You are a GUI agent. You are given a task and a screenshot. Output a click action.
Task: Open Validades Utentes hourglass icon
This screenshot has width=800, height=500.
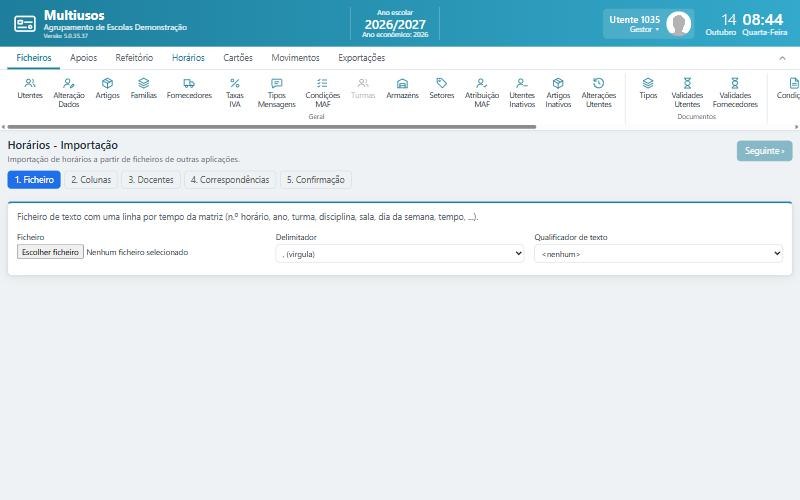(687, 93)
